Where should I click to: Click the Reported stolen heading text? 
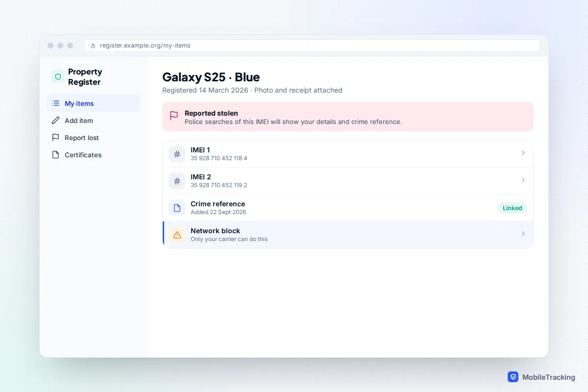[211, 113]
